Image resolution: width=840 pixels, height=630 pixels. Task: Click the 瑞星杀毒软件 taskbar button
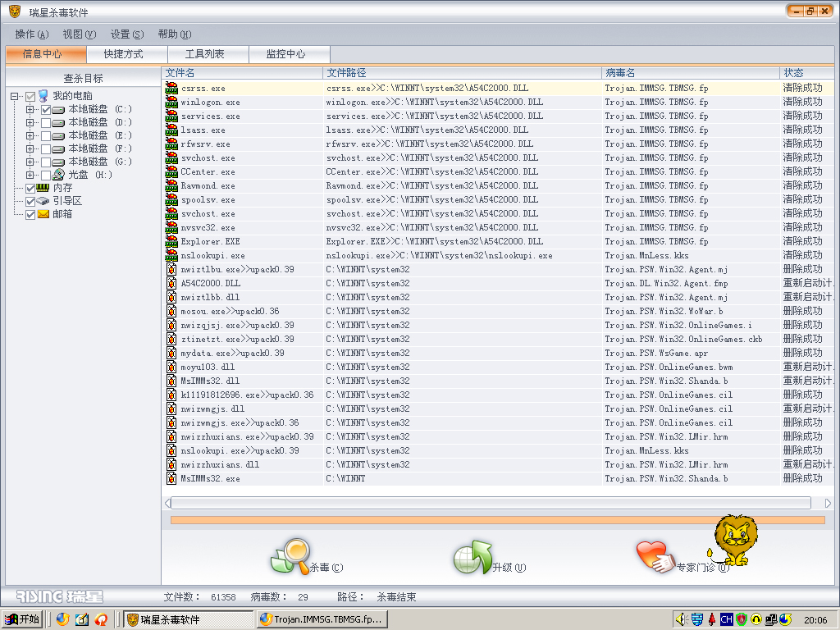(189, 619)
